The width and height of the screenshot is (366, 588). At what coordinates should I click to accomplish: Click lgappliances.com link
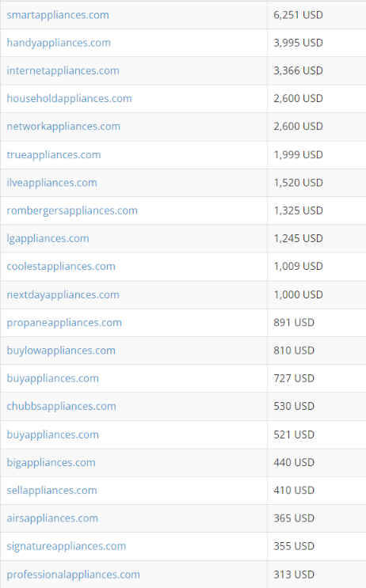(48, 238)
